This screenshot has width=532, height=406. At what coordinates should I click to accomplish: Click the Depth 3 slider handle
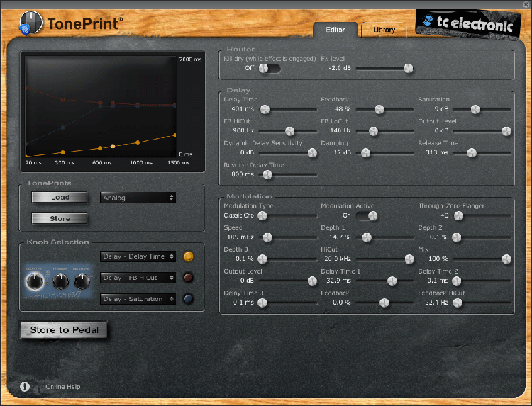click(262, 259)
